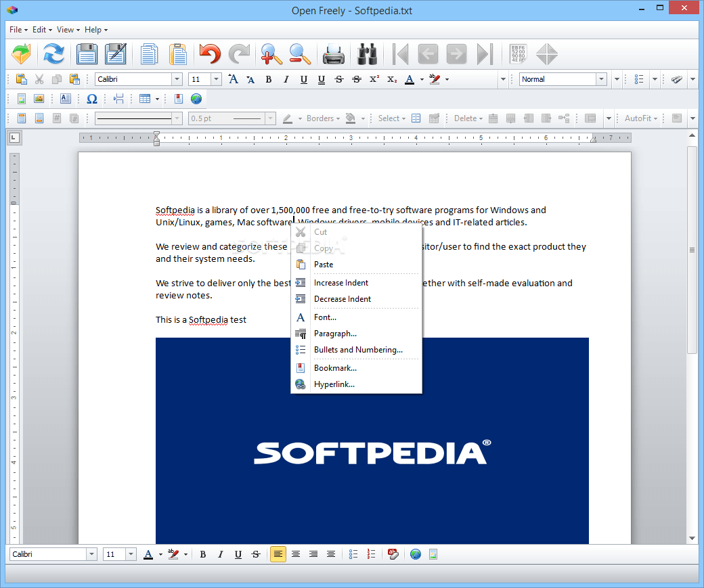
Task: Undo last action with the red arrow
Action: coord(210,54)
